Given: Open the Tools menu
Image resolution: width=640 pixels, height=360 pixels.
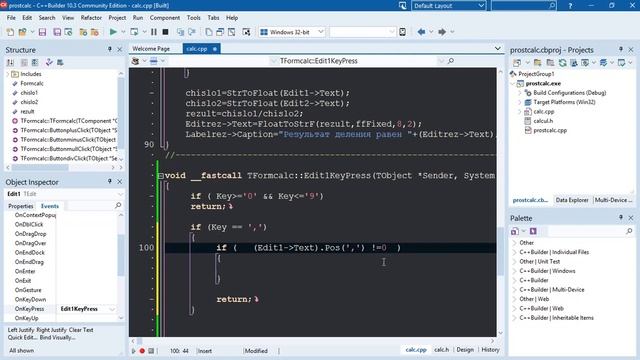Looking at the screenshot, I should tap(193, 18).
